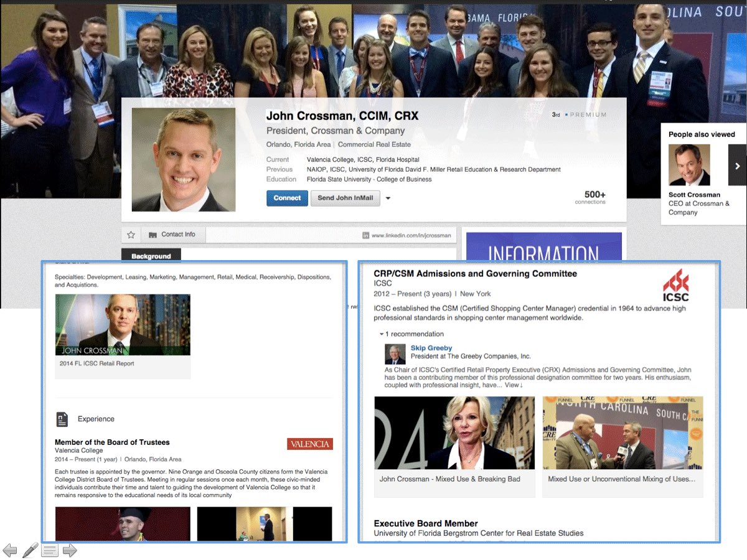Open the Background tab
The width and height of the screenshot is (747, 560).
pyautogui.click(x=151, y=255)
